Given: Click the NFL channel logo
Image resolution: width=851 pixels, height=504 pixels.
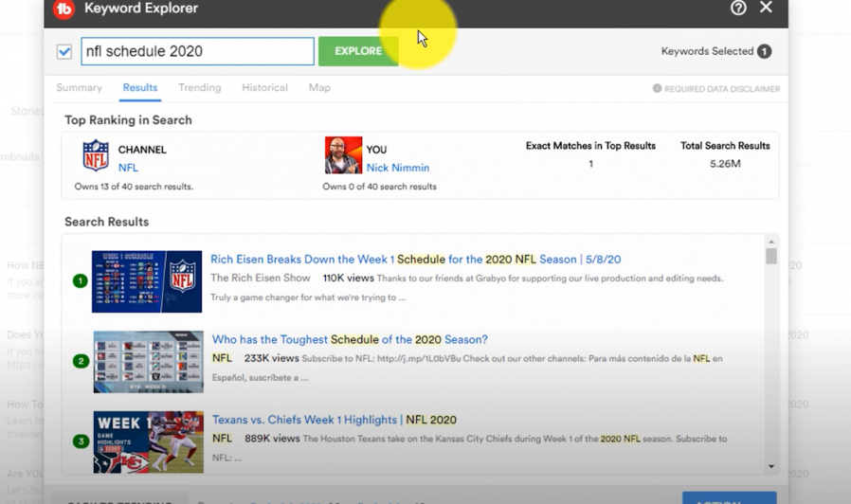Looking at the screenshot, I should 96,155.
